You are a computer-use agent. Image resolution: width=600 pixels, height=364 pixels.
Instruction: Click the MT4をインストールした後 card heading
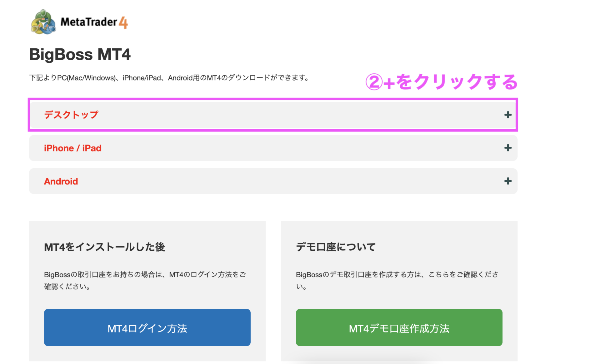coord(104,247)
